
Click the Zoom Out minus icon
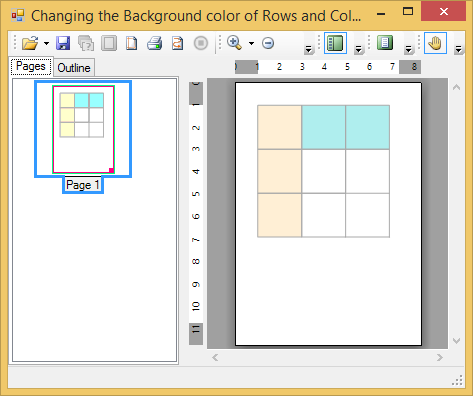[268, 43]
